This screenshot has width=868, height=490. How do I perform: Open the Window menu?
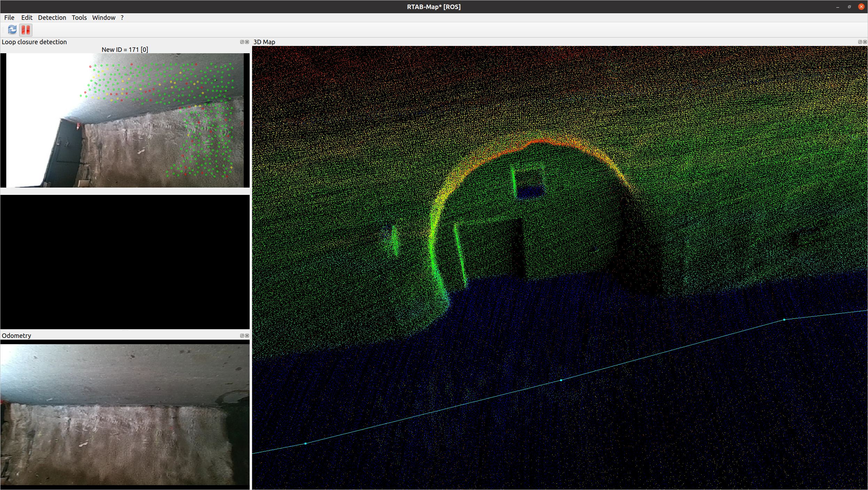tap(104, 18)
